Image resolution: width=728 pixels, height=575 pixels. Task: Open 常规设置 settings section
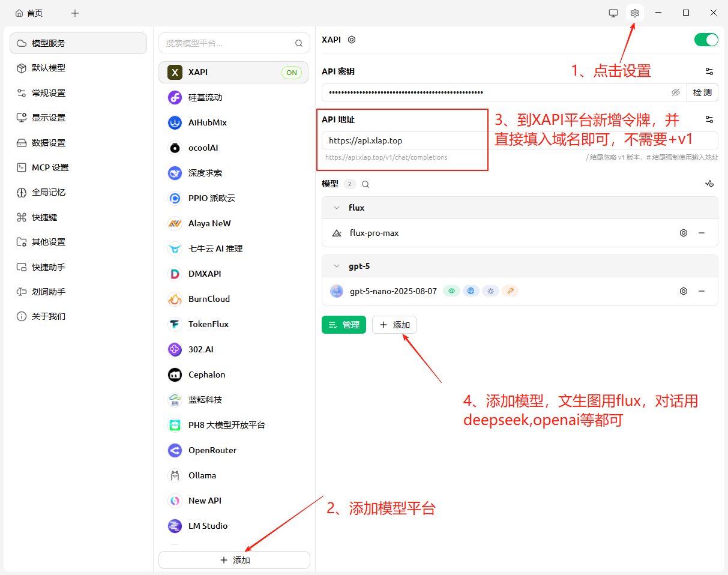[x=78, y=93]
